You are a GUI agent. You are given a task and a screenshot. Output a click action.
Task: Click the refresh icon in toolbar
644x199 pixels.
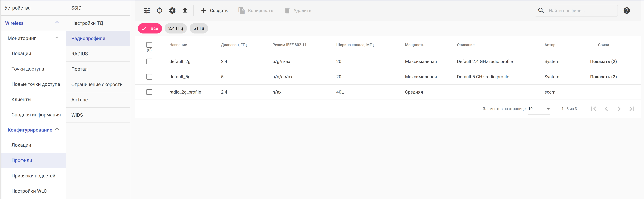coord(160,10)
